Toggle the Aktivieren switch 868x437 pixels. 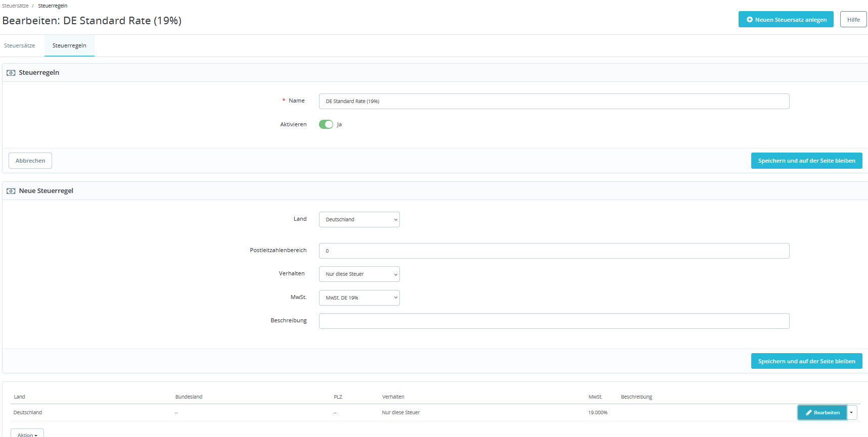tap(326, 124)
